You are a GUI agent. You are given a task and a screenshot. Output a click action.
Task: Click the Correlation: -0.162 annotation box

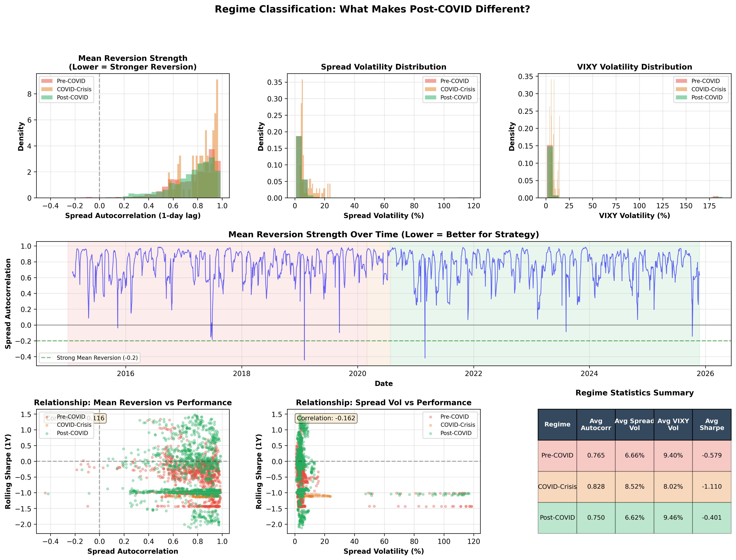[x=326, y=418]
